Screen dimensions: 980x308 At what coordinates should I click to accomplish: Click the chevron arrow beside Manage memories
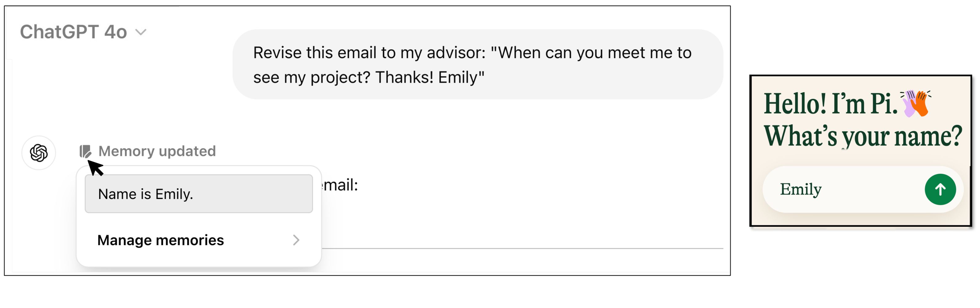(296, 240)
